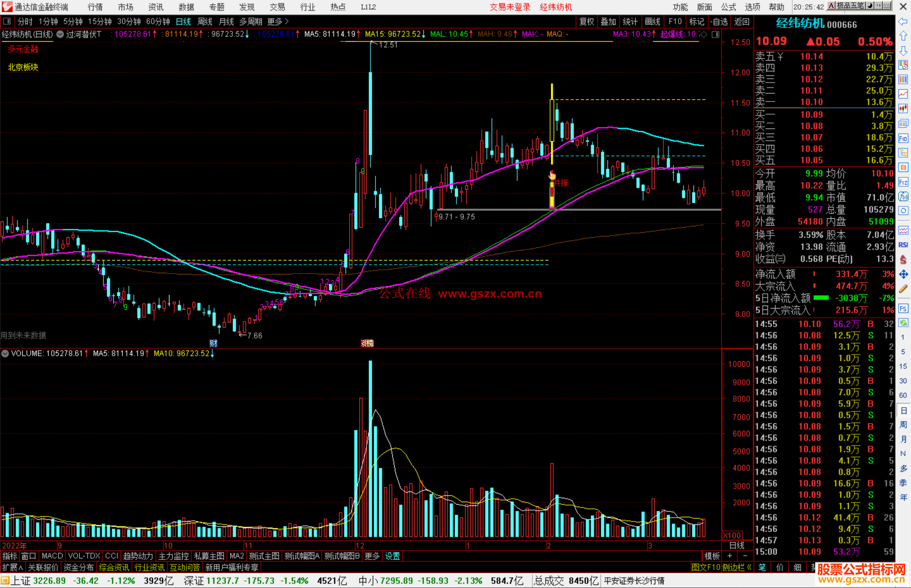Click the up arrow icon in right sidebar

[x=903, y=36]
